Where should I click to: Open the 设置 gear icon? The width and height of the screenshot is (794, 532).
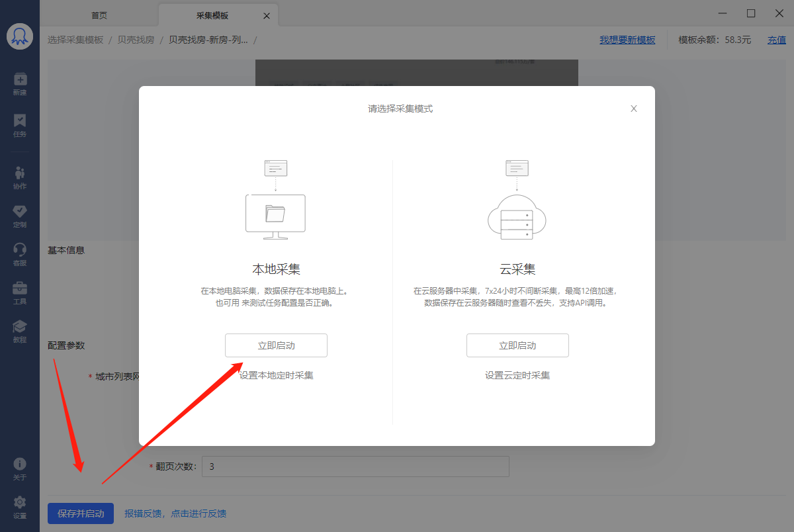pos(20,508)
